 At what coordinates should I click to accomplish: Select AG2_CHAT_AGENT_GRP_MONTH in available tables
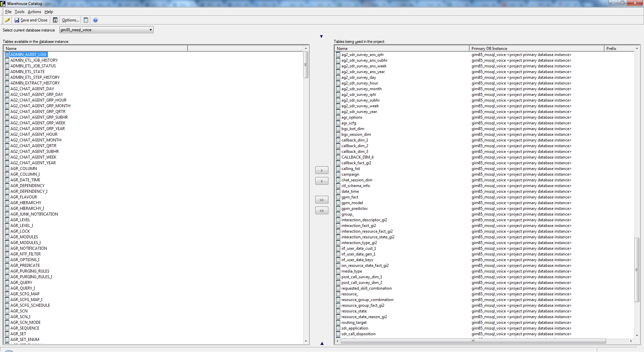click(40, 106)
